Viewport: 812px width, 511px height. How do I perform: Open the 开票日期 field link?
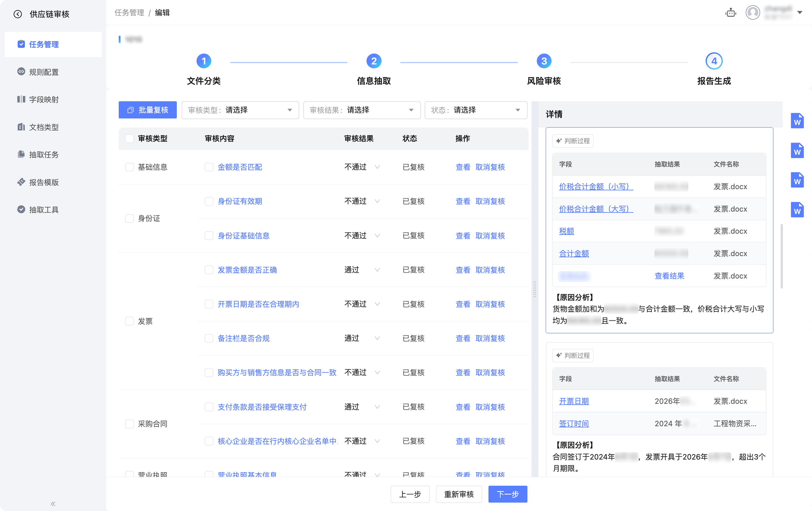coord(574,401)
